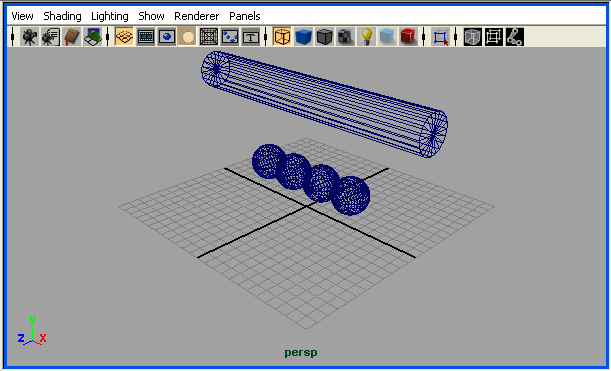Click the Image Plane icon
This screenshot has height=371, width=611.
(x=92, y=37)
